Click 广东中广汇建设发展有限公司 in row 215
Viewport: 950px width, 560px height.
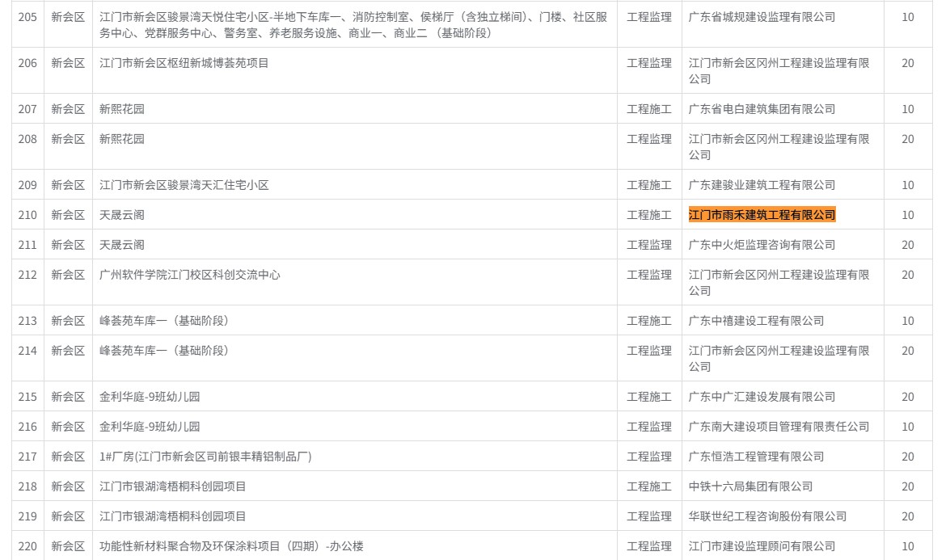point(762,397)
